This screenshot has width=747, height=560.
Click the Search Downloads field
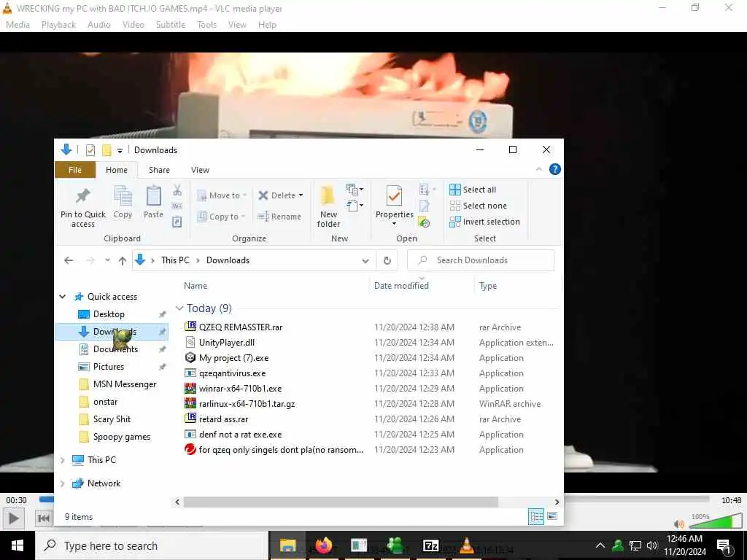point(481,260)
